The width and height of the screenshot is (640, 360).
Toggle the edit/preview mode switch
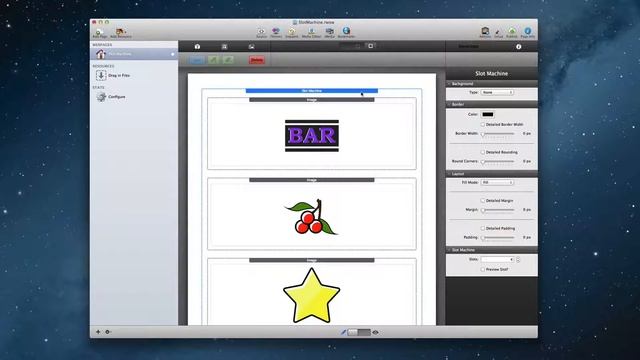(x=359, y=332)
